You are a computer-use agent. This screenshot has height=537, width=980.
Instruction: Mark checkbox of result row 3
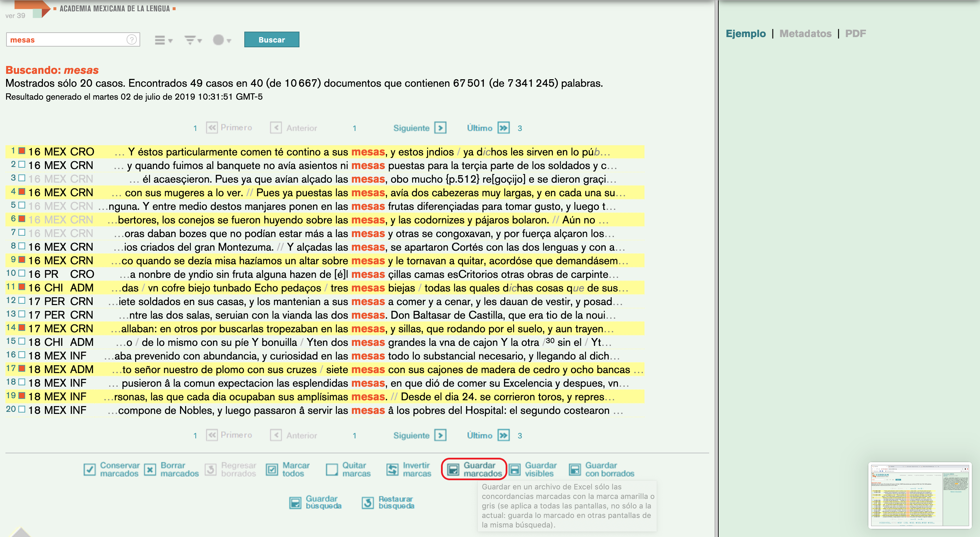[22, 178]
